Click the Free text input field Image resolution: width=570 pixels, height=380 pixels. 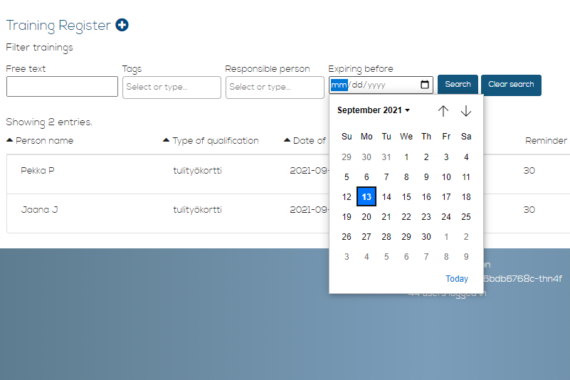tap(62, 87)
